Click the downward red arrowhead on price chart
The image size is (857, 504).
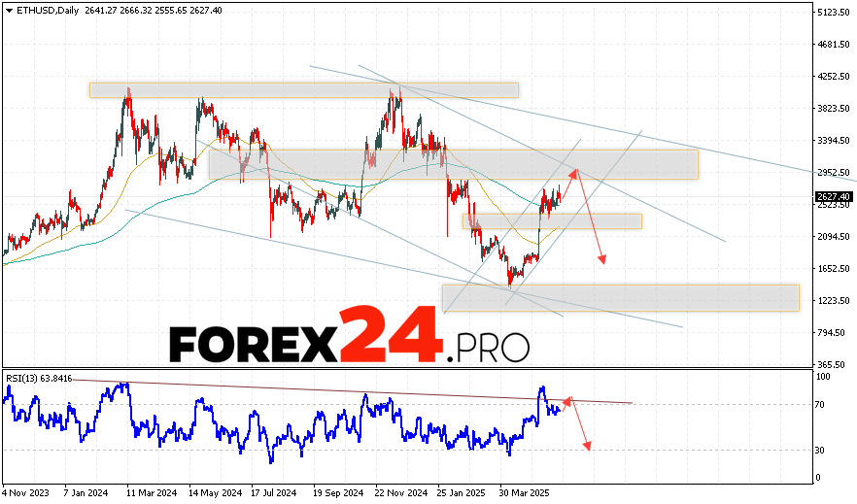[603, 259]
